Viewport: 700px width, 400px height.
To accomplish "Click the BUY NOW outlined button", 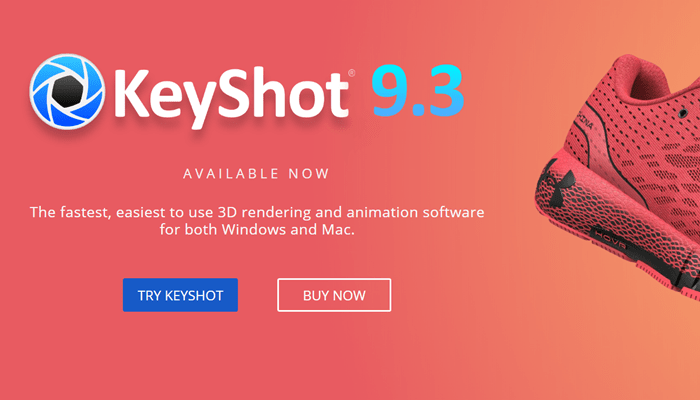I will 334,295.
